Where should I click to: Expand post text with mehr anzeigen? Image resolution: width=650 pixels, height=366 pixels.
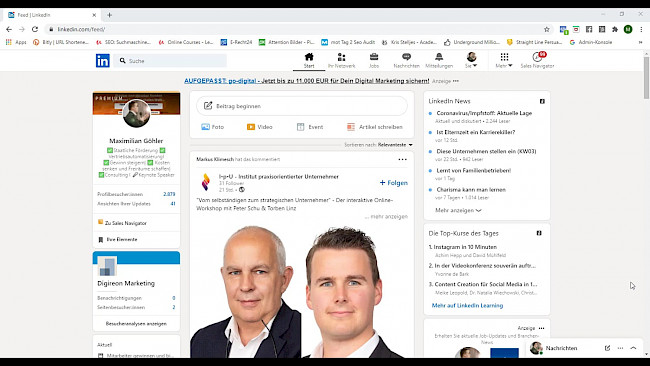[386, 216]
